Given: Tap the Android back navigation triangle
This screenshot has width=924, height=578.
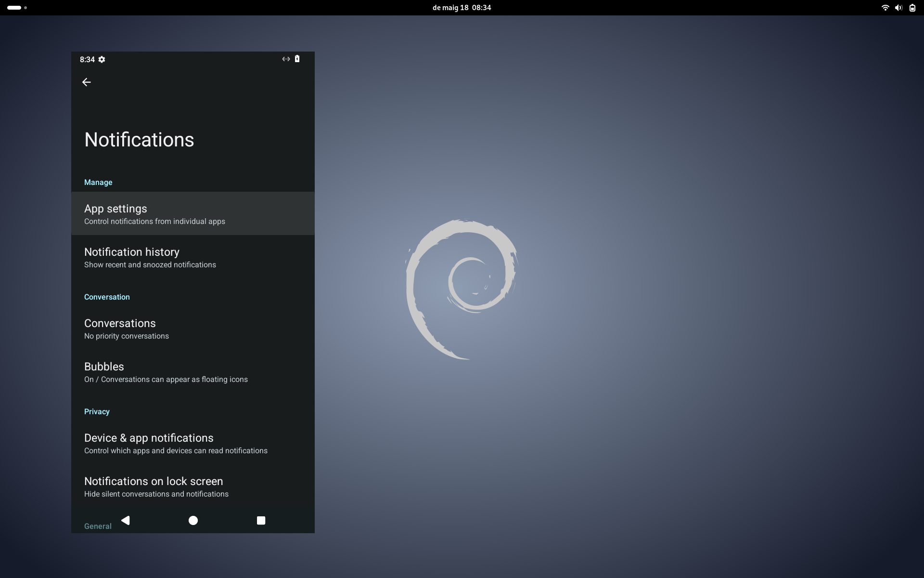Looking at the screenshot, I should (126, 520).
